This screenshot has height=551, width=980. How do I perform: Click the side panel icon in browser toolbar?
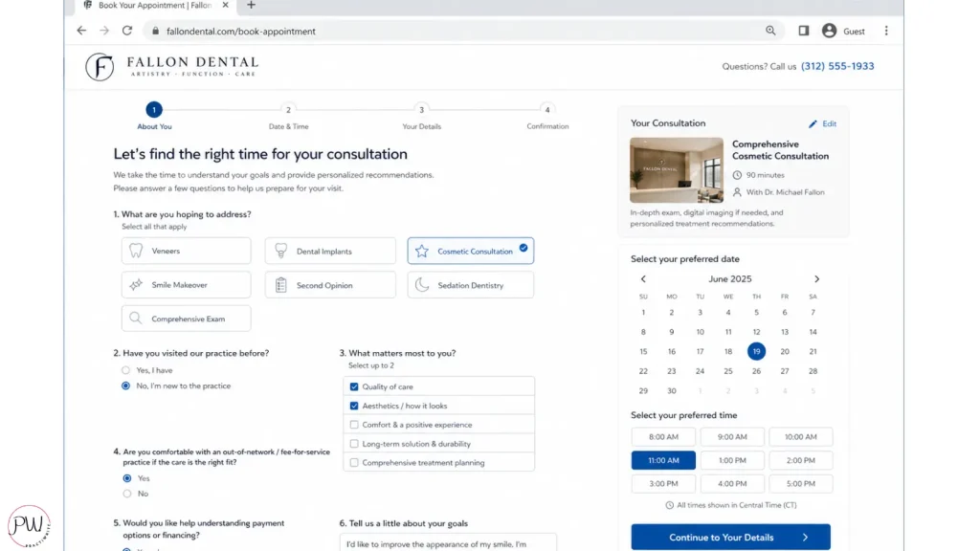pos(804,31)
